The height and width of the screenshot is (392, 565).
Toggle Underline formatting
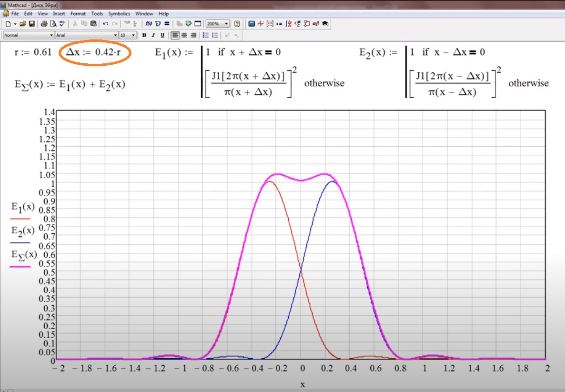[x=162, y=35]
